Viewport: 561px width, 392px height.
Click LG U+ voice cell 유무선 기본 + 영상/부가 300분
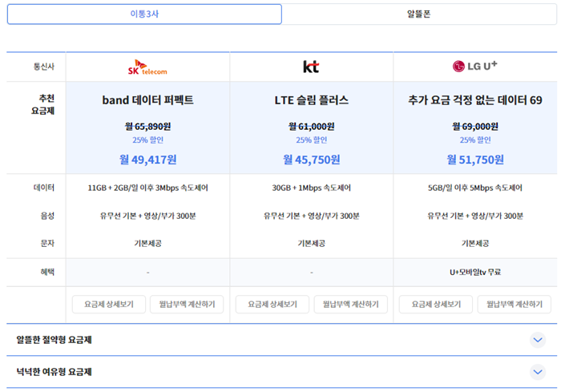point(475,216)
